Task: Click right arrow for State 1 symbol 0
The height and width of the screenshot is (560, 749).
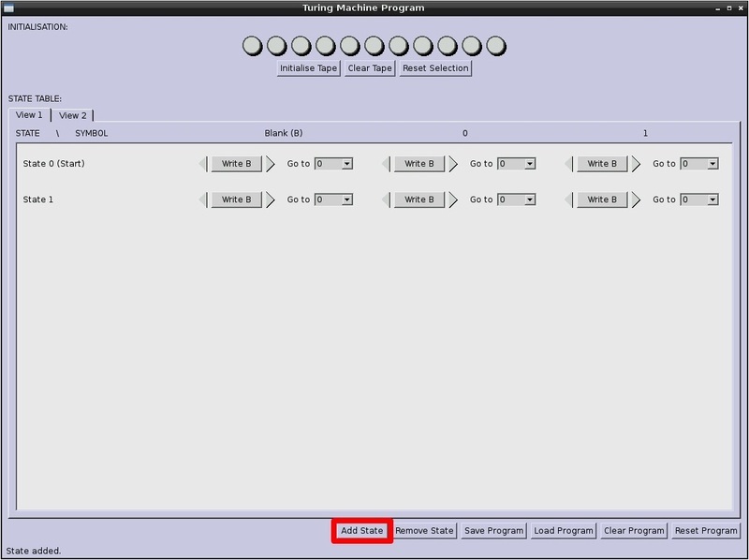Action: (x=453, y=199)
